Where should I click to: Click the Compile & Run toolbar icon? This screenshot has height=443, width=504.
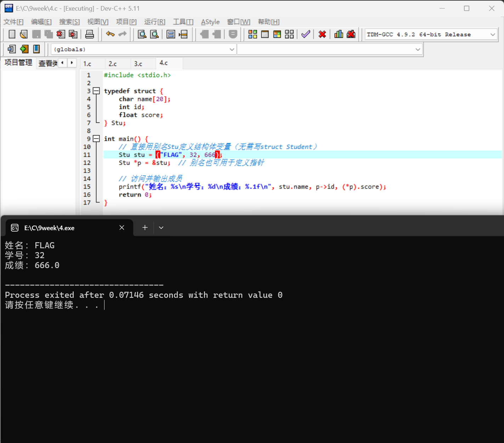click(x=277, y=34)
